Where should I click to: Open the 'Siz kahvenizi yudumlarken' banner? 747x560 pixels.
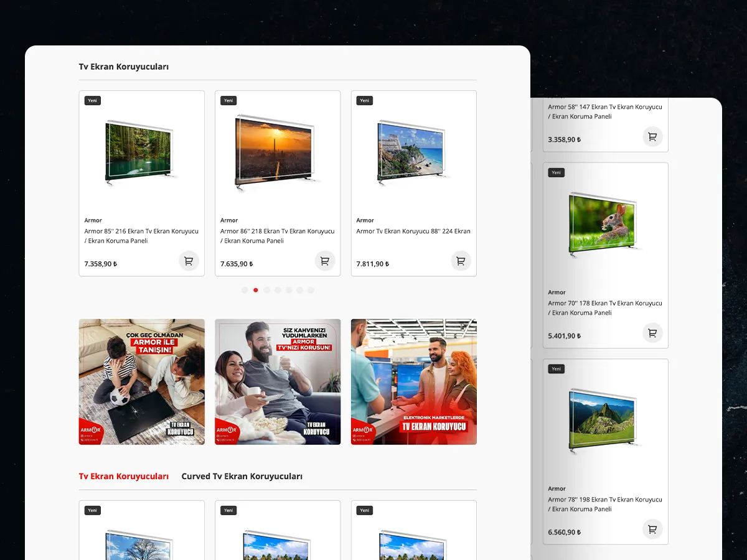pyautogui.click(x=278, y=382)
